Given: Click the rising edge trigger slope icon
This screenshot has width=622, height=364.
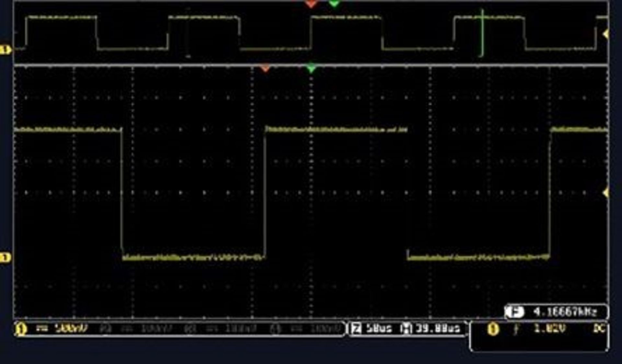Looking at the screenshot, I should click(516, 329).
